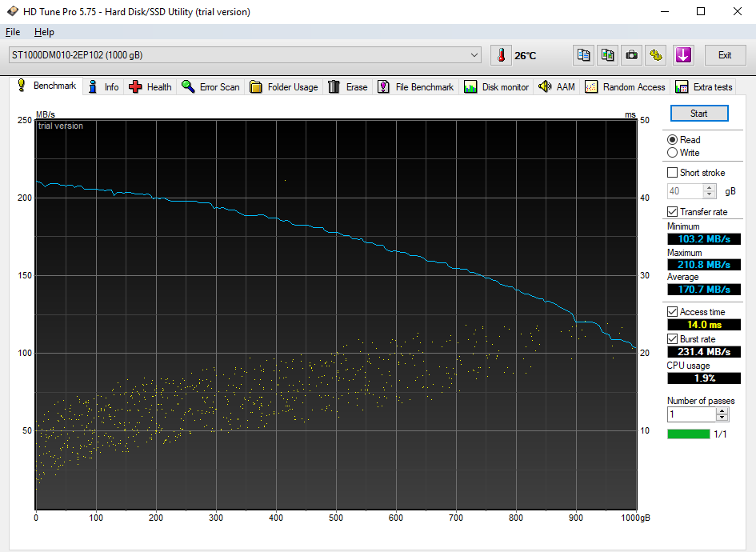Switch to the Folder Usage tab
Viewport: 756px width, 552px height.
(284, 86)
